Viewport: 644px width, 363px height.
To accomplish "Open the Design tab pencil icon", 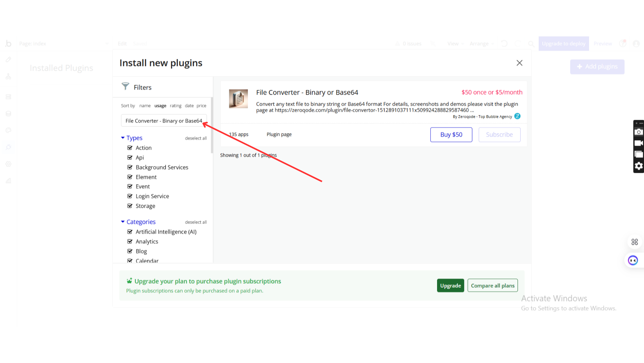I will pos(8,60).
